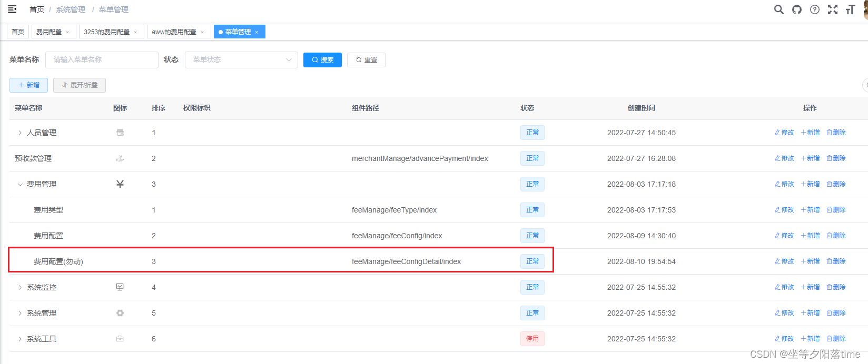
Task: Delete the 系统工具 row
Action: (x=836, y=339)
